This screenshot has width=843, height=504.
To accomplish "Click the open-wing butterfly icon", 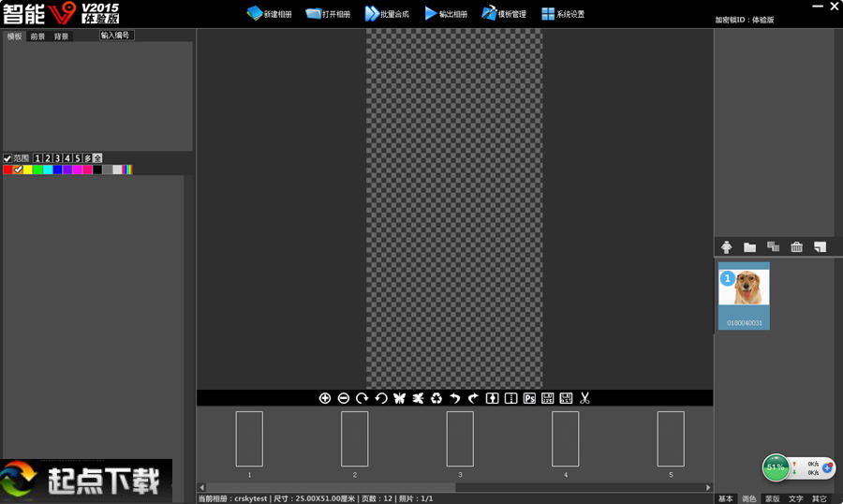I will [399, 398].
